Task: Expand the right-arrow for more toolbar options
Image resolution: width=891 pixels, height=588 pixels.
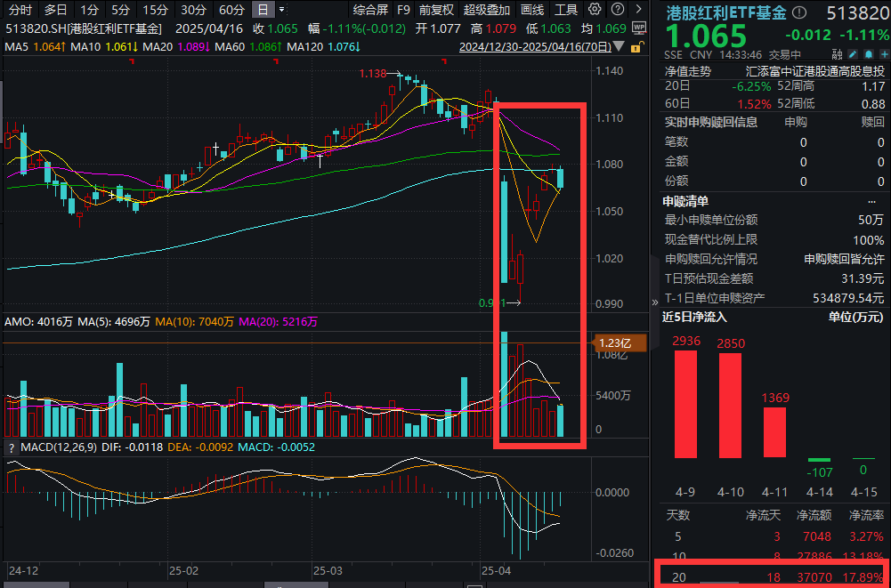Action: (637, 9)
